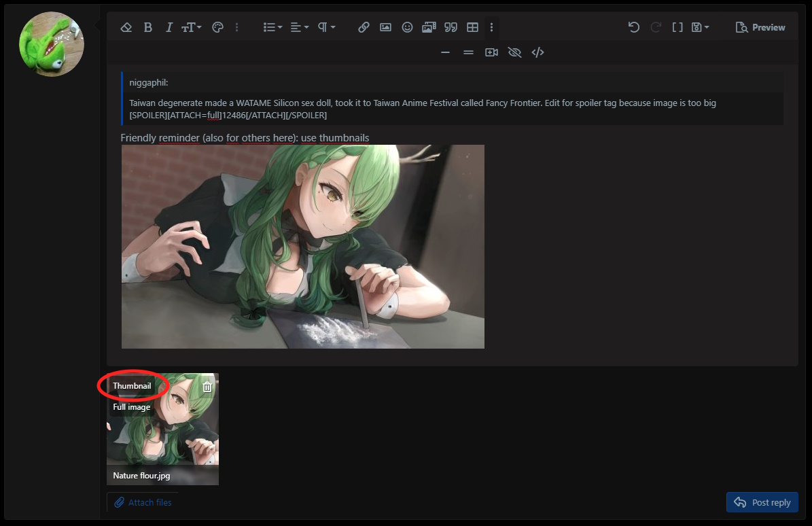
Task: Click the Post reply button
Action: (762, 502)
